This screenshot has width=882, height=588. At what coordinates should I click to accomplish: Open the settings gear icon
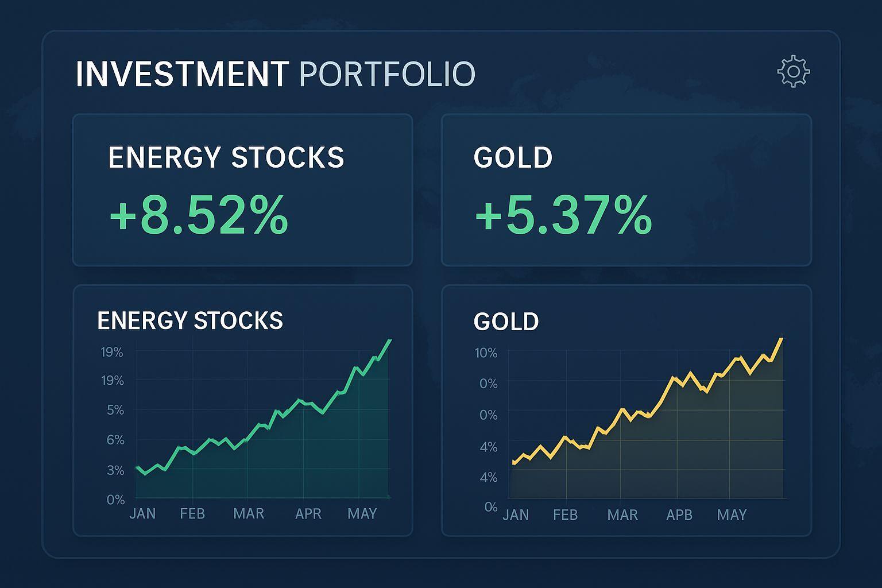(x=793, y=72)
